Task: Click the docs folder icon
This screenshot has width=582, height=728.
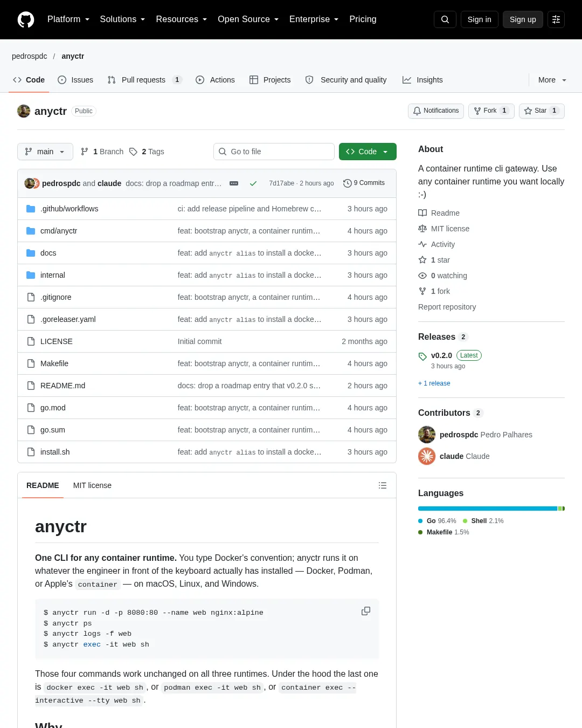Action: [31, 253]
